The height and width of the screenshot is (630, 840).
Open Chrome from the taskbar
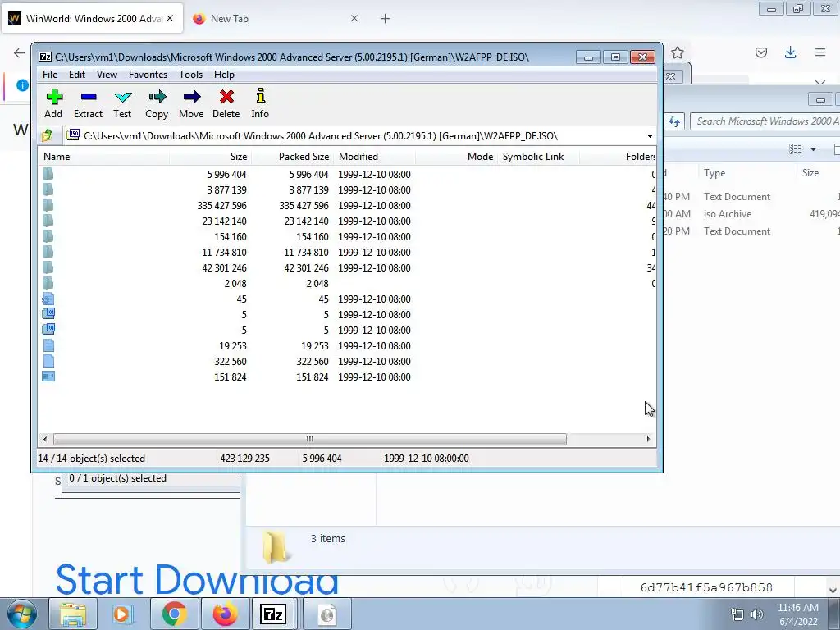pyautogui.click(x=174, y=614)
